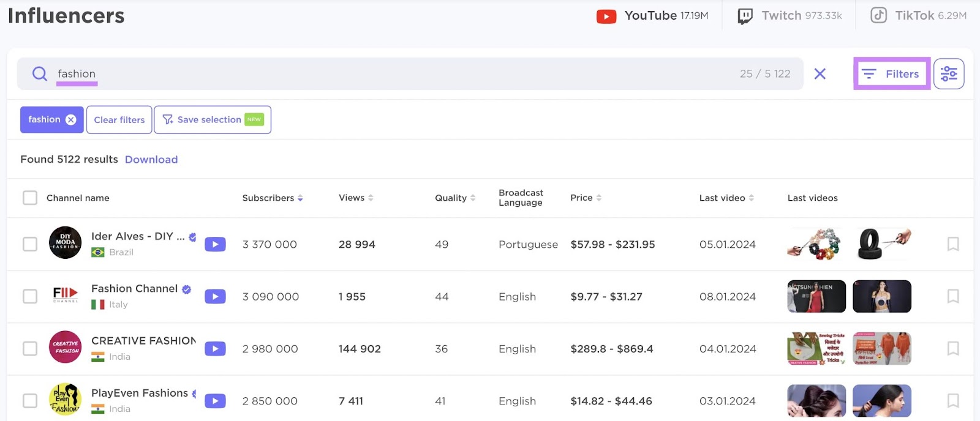Tick the checkbox for Ider Alves

click(30, 244)
